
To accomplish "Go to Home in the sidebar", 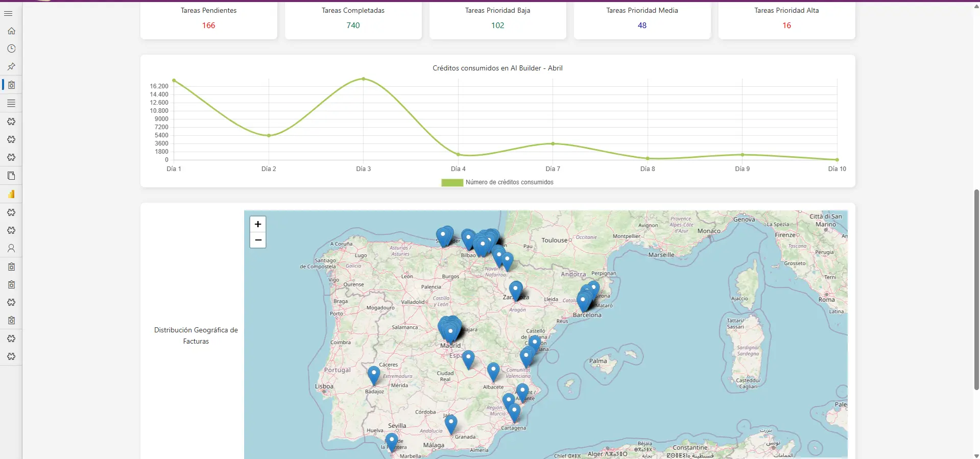I will (x=11, y=31).
